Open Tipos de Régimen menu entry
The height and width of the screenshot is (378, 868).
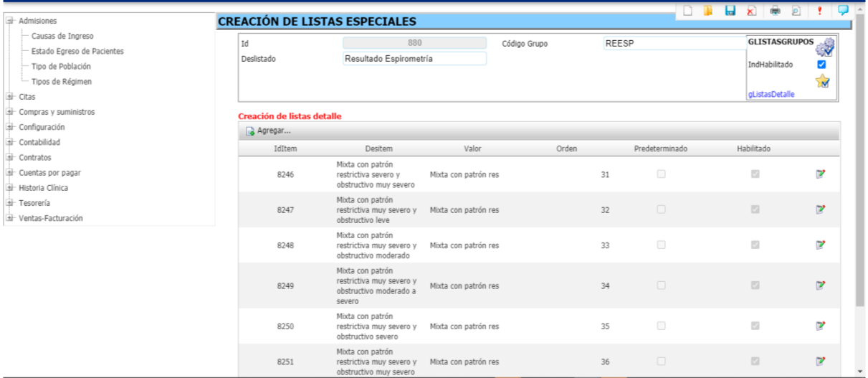[x=62, y=82]
